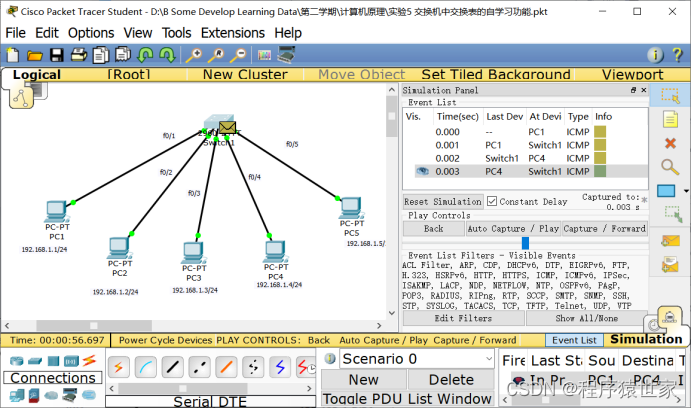The height and width of the screenshot is (408, 692).
Task: Open a file with the folder icon
Action: [x=34, y=55]
